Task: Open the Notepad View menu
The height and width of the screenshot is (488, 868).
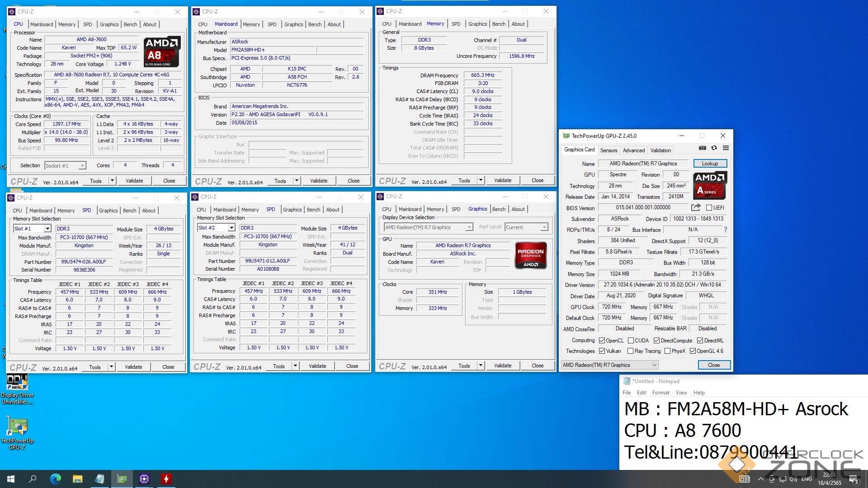Action: 681,393
